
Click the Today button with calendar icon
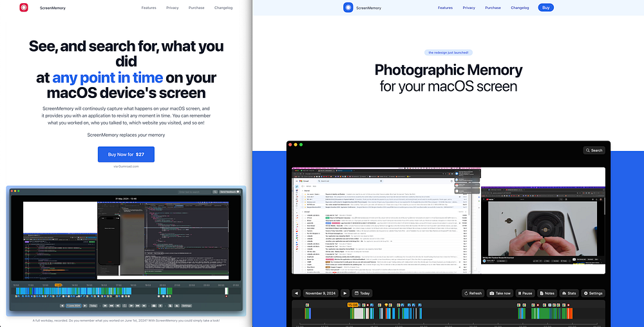pyautogui.click(x=362, y=293)
